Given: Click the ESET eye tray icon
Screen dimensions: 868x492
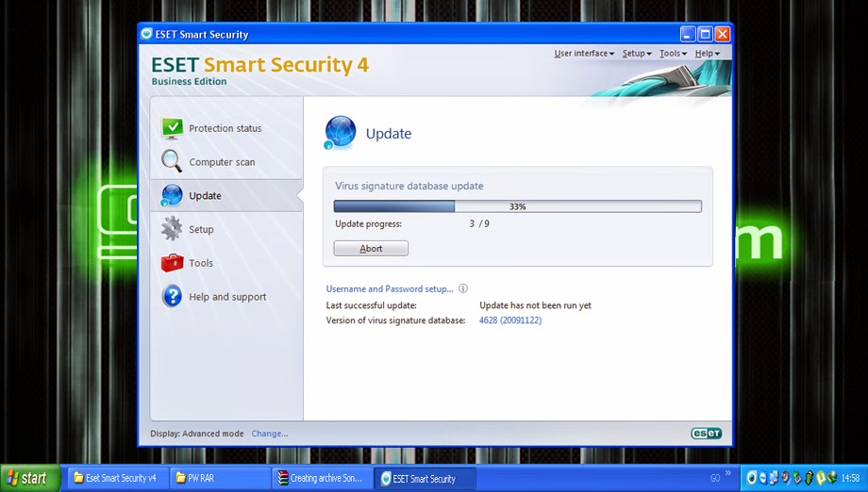Looking at the screenshot, I should [x=751, y=478].
